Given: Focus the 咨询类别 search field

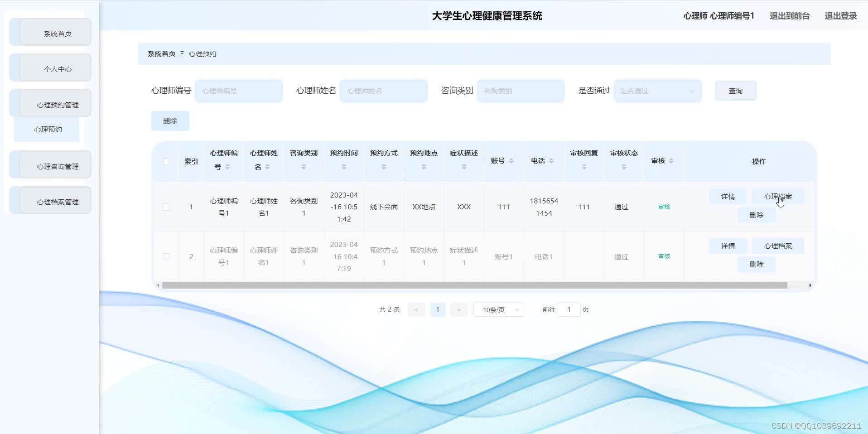Looking at the screenshot, I should [x=521, y=91].
